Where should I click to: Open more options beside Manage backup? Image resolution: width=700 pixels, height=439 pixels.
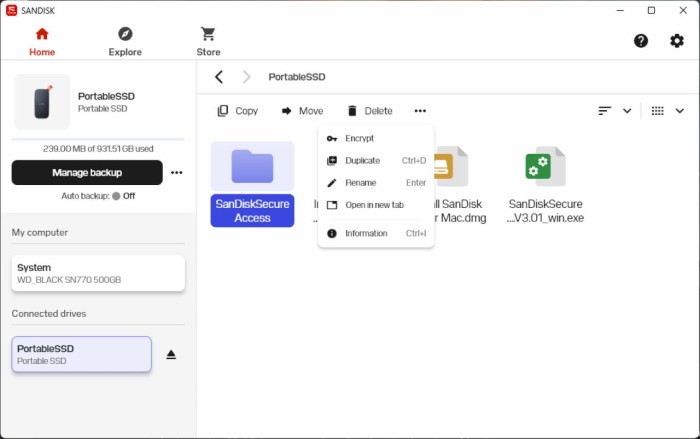177,172
